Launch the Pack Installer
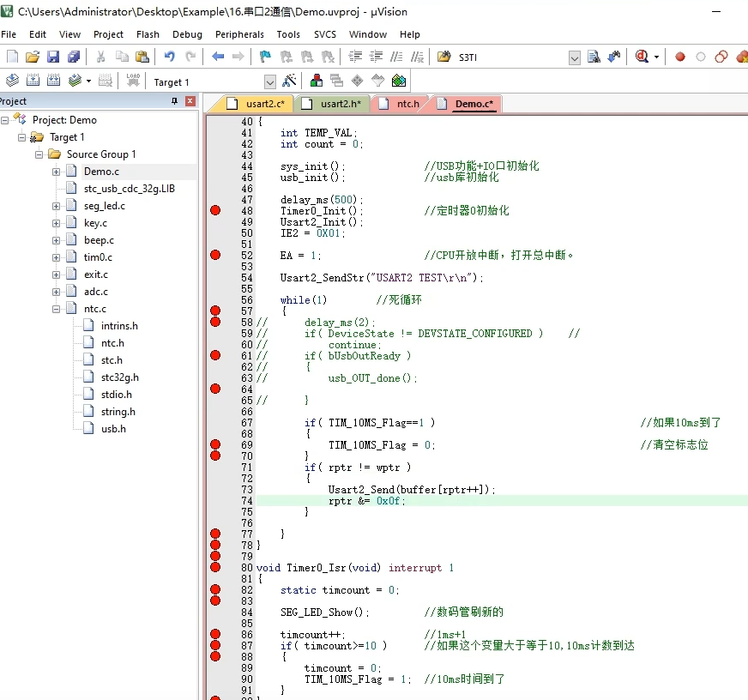The width and height of the screenshot is (748, 700). 399,81
